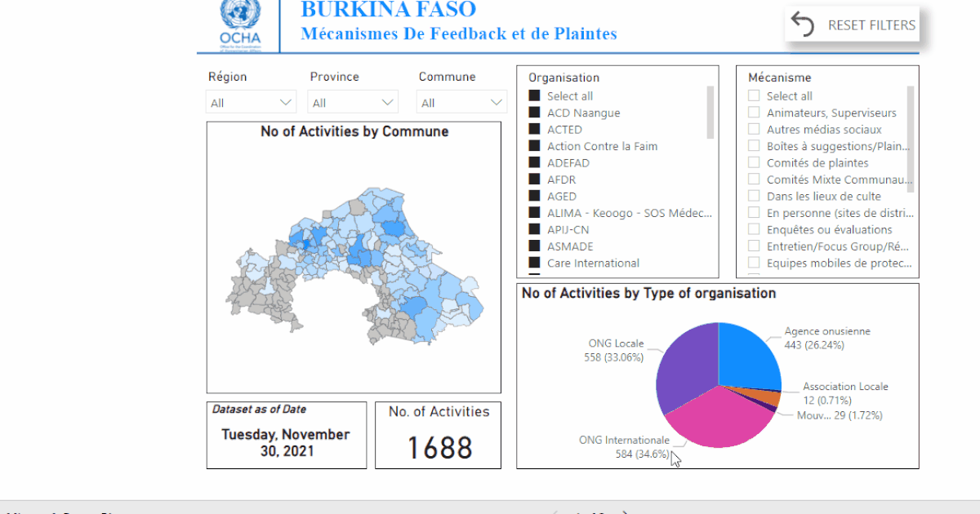
Task: Click the RESET FILTERS button
Action: pos(853,24)
